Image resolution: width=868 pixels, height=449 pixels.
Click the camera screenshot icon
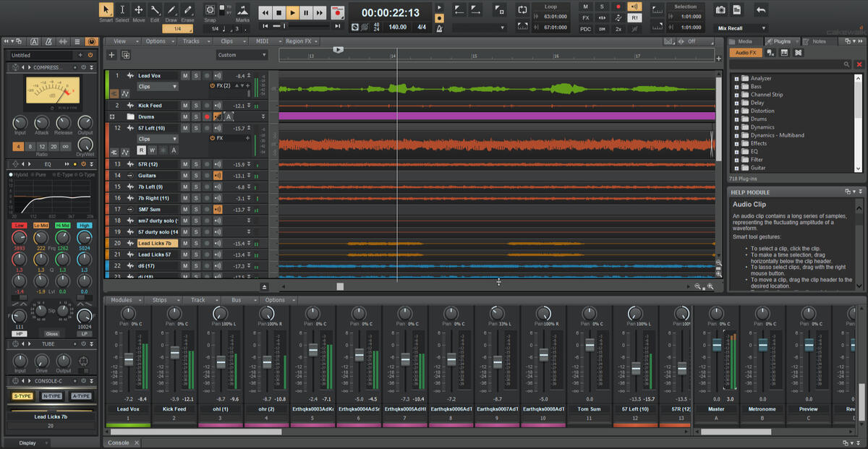pos(720,10)
